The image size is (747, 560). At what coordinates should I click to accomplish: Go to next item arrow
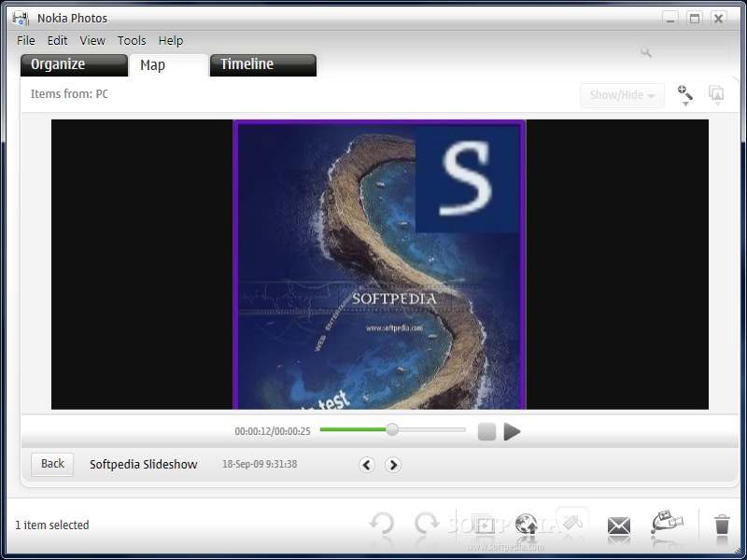[392, 464]
